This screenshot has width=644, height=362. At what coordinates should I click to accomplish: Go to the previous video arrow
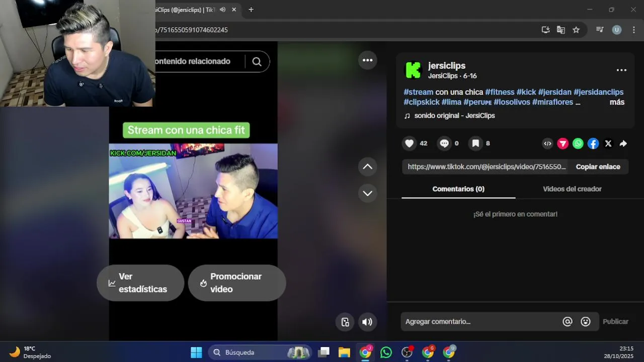(368, 166)
